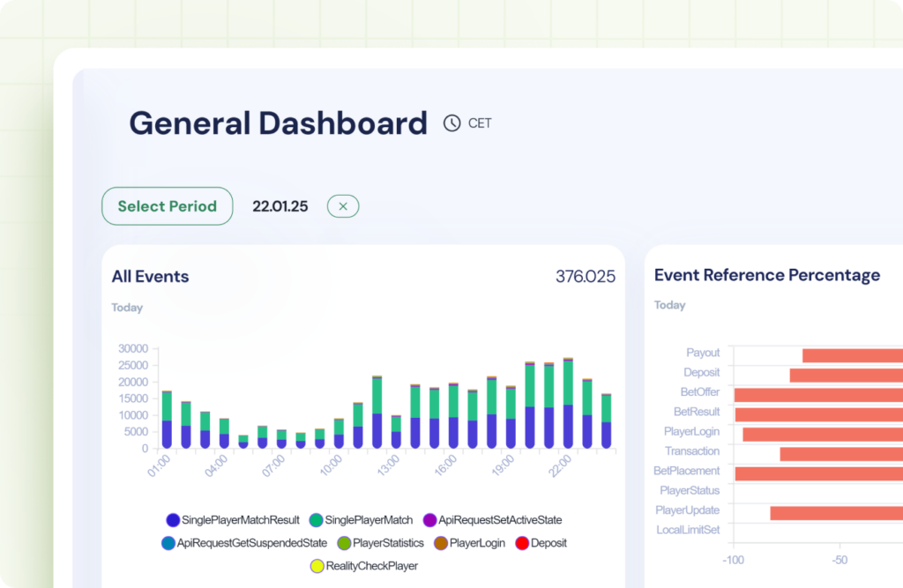The image size is (903, 588).
Task: Click the ApiRequestGetSuspendedState blue legend dot
Action: coord(168,543)
